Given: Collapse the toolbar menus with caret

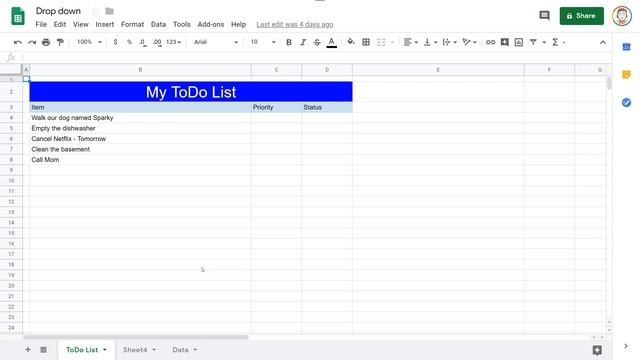Looking at the screenshot, I should [603, 42].
